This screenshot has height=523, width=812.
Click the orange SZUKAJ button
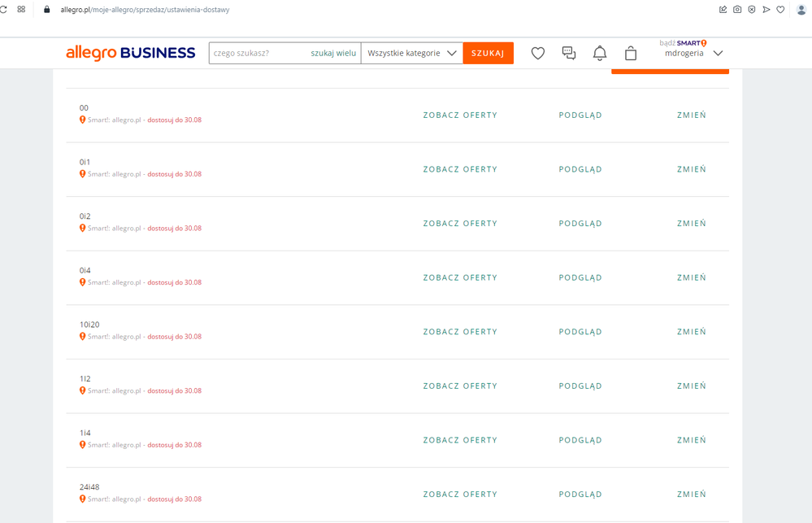[488, 53]
